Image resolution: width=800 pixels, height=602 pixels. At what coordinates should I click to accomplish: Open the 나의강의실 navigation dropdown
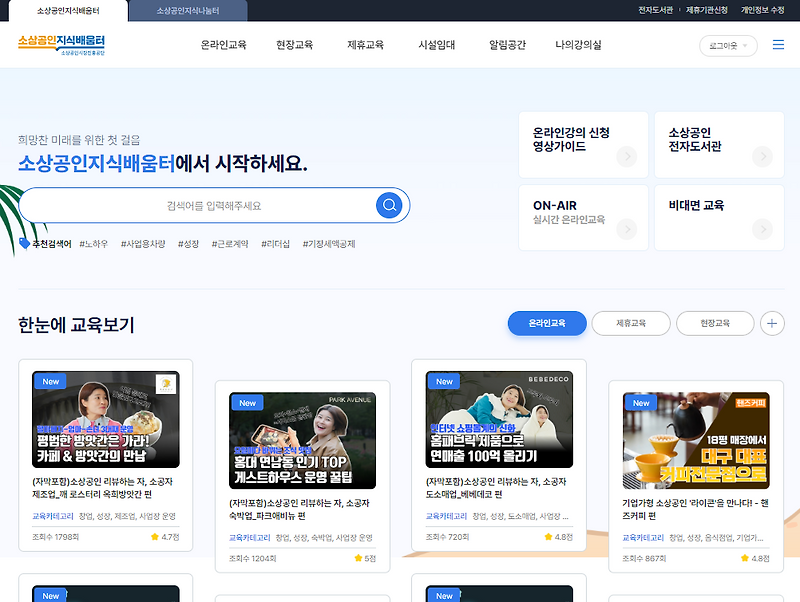[577, 44]
